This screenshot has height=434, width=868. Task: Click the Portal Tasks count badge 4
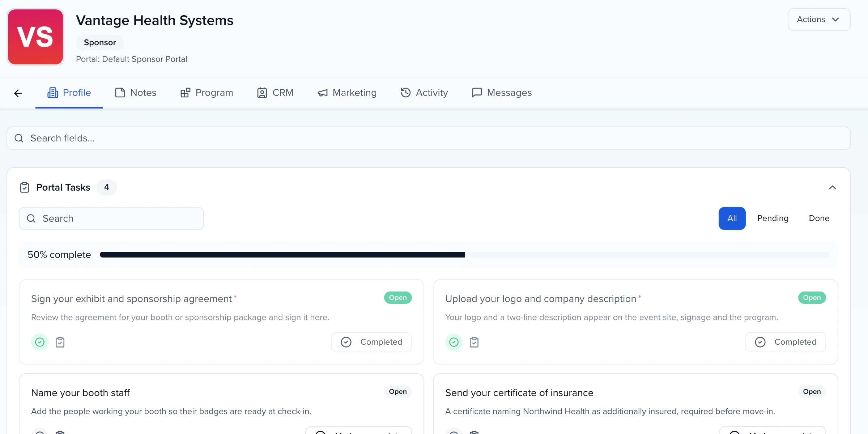point(107,187)
